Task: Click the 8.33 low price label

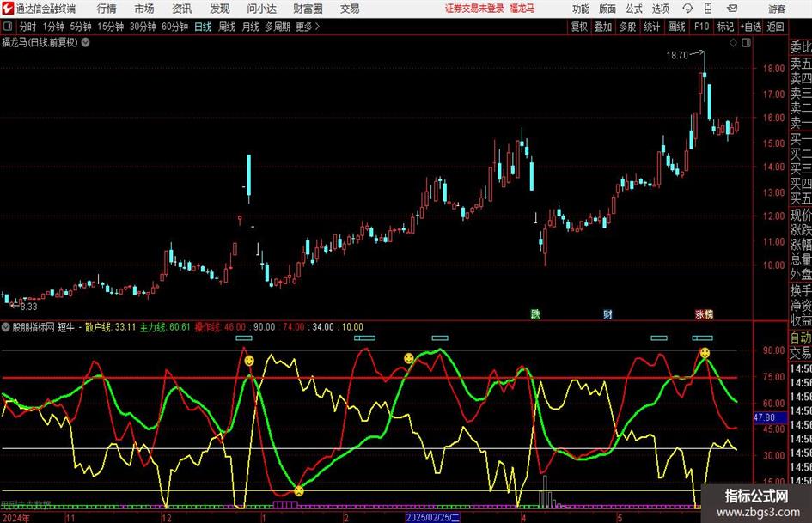Action: 28,306
